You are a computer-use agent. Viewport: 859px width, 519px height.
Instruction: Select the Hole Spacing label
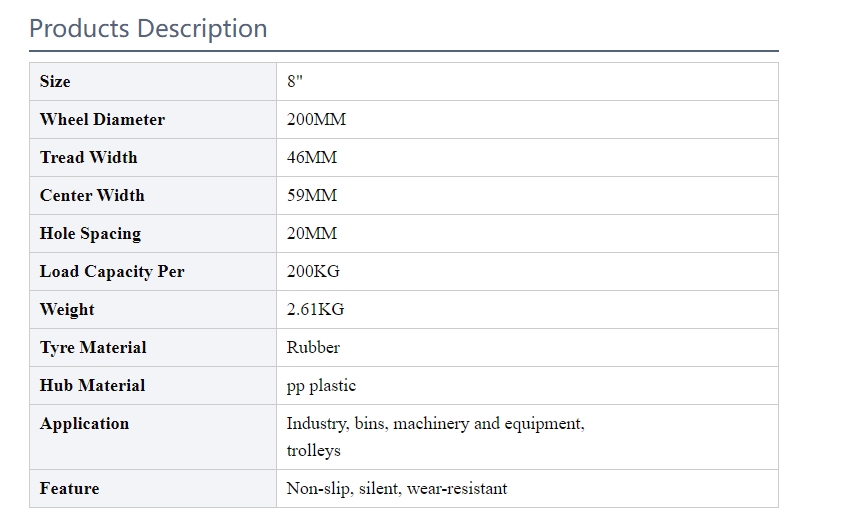pyautogui.click(x=90, y=234)
